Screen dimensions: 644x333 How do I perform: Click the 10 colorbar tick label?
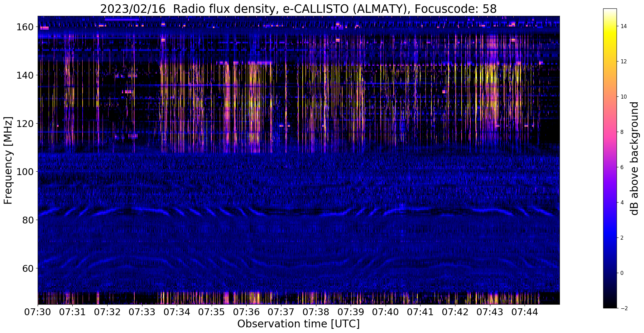[x=624, y=97]
